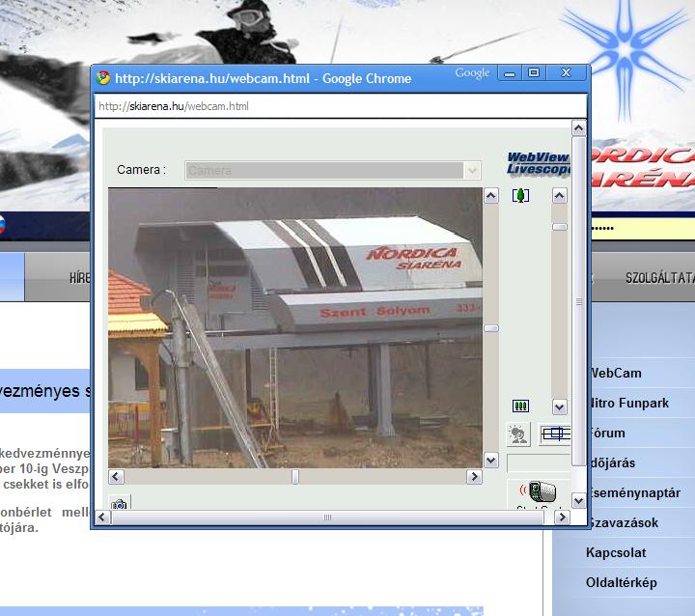Screen dimensions: 695x616
Task: Click the wide-angle zoom trees icon
Action: (x=520, y=406)
